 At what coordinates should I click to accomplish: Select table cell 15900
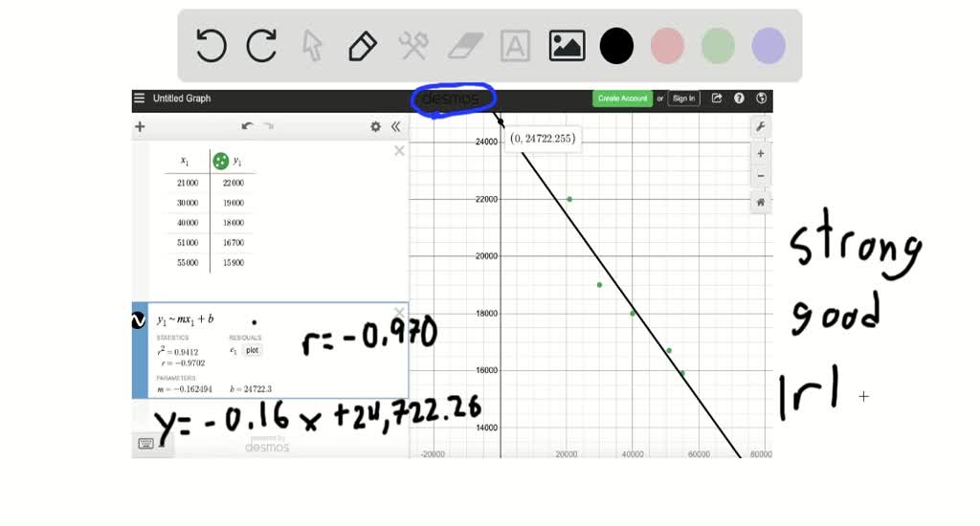click(234, 263)
